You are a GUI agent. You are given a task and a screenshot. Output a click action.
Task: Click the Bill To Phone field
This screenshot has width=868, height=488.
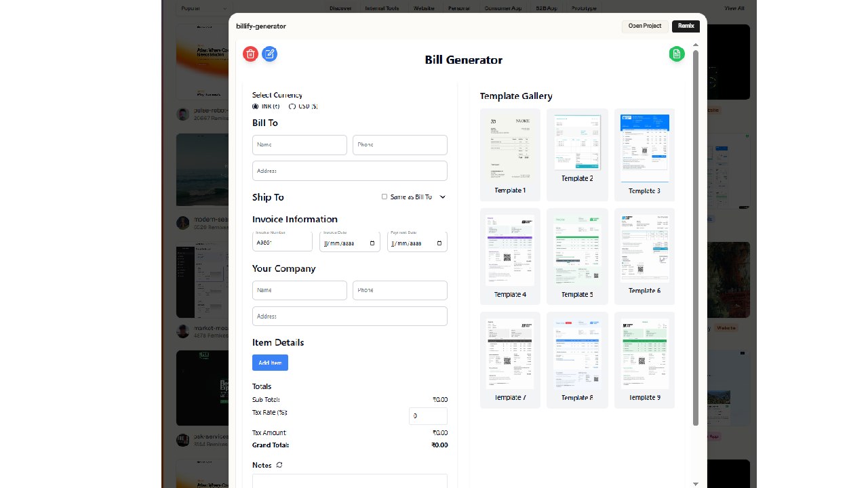click(x=400, y=144)
